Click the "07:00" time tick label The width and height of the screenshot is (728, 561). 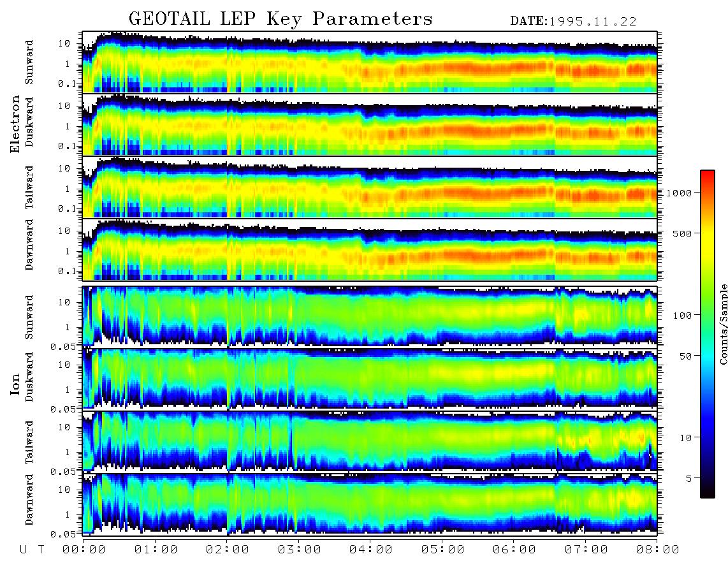coord(586,550)
